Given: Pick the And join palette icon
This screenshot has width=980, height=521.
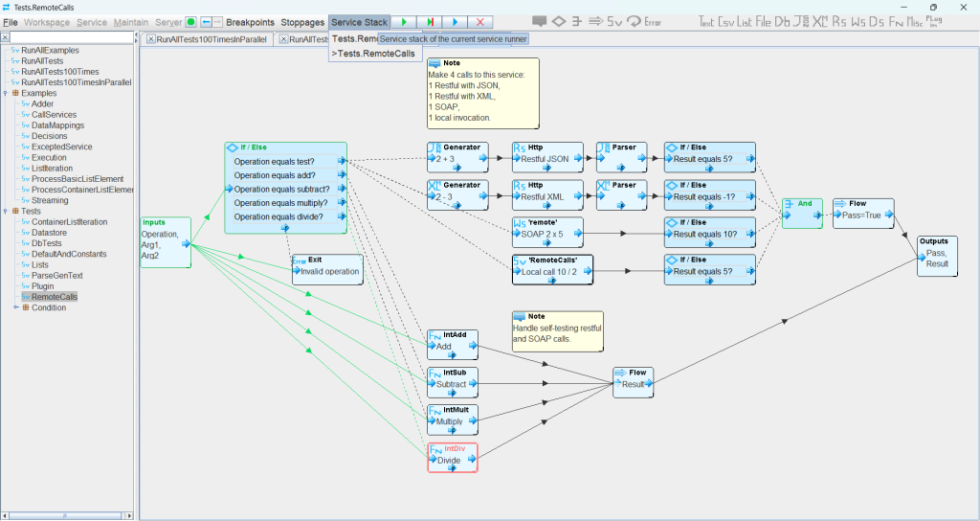Looking at the screenshot, I should click(x=577, y=21).
